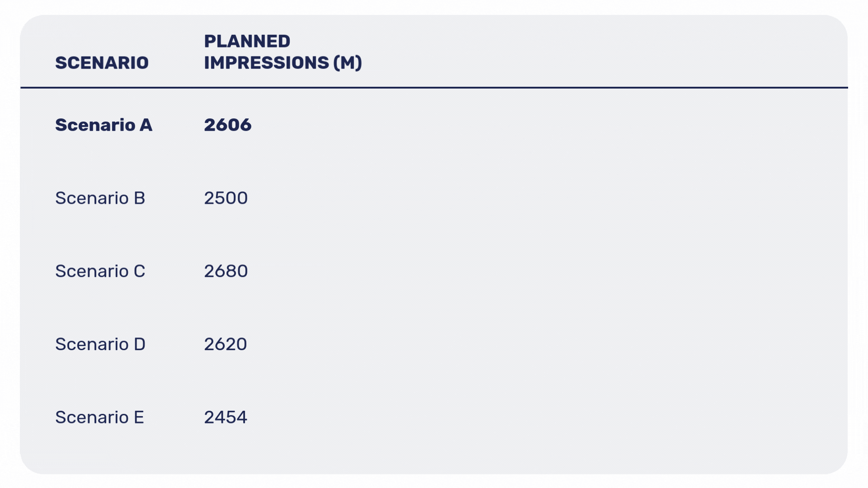This screenshot has height=488, width=868.
Task: Click the word PLANNED in the header
Action: click(247, 42)
